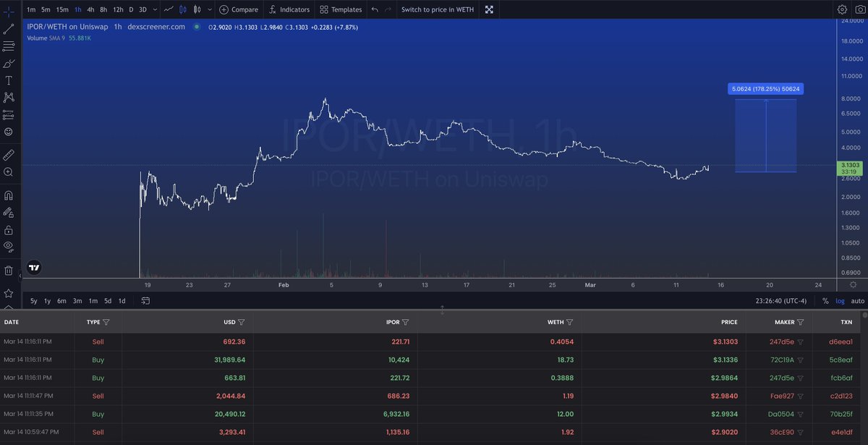Select the ruler measure tool

[9, 154]
